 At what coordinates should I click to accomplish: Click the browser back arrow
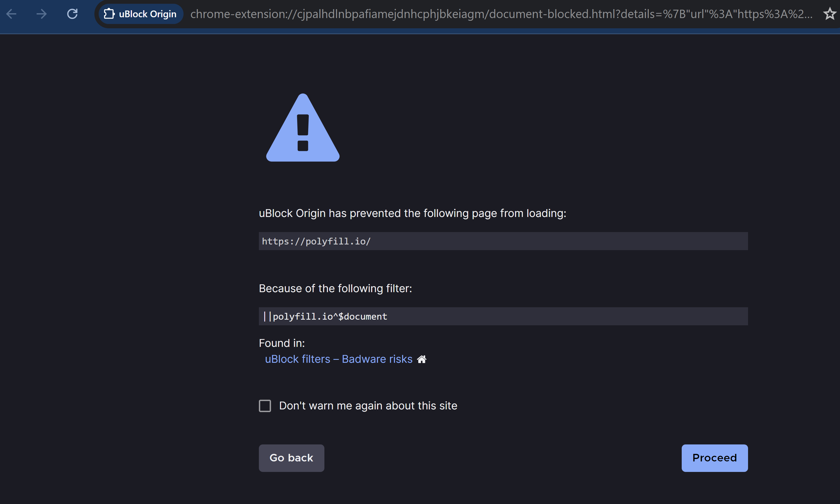point(12,14)
